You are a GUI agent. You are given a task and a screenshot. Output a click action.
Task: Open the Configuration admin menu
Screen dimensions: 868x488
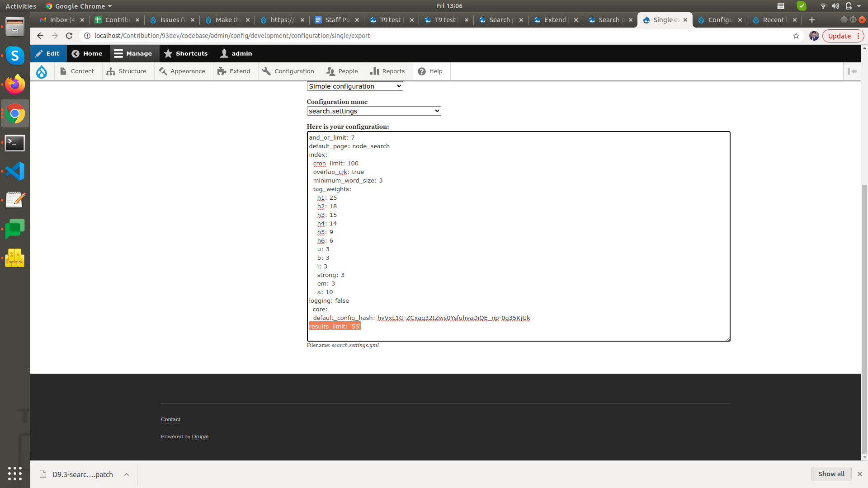click(x=288, y=71)
